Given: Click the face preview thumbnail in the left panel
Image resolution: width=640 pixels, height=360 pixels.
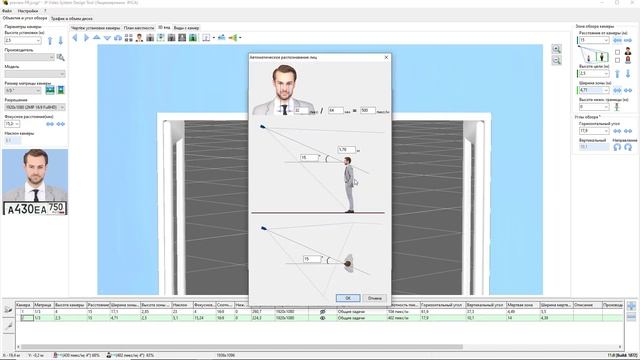Looking at the screenshot, I should (x=35, y=175).
